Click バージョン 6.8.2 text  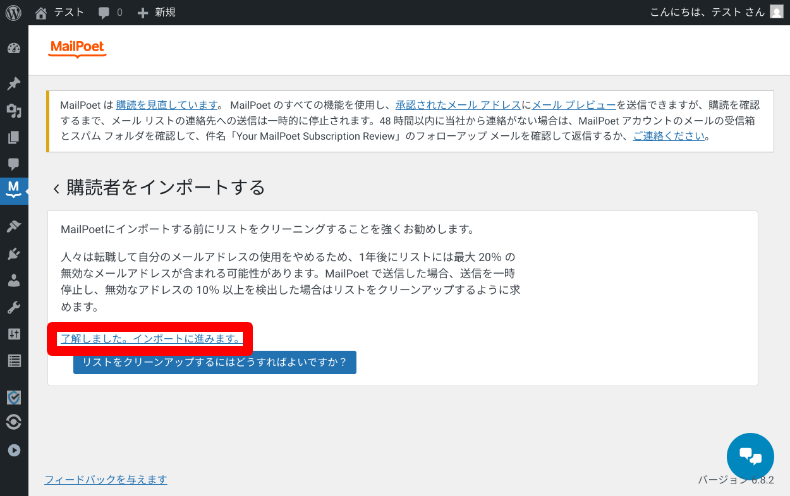tap(736, 480)
